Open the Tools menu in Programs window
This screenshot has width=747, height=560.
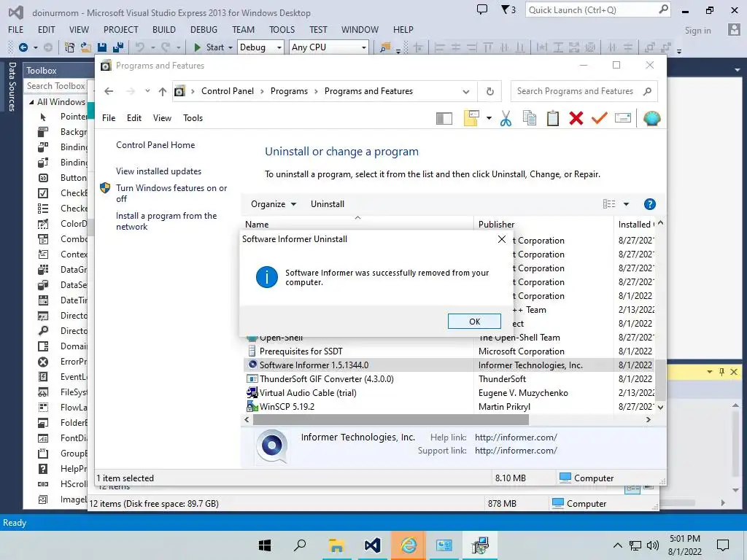[193, 118]
